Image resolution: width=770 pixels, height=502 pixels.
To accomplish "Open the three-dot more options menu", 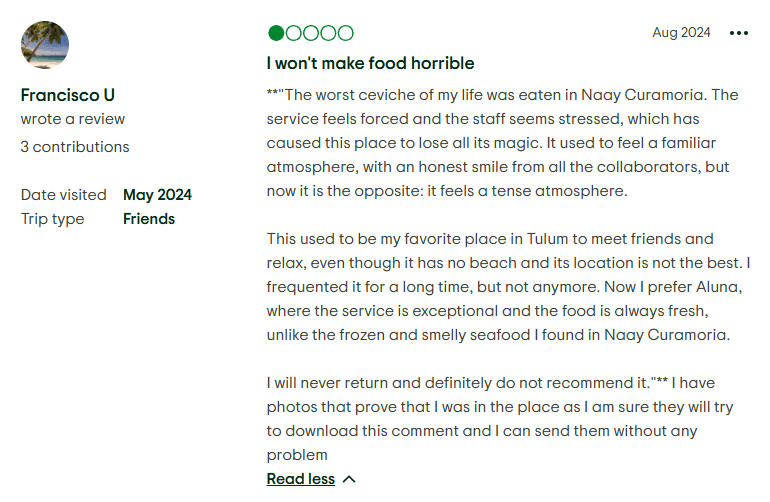I will point(739,33).
